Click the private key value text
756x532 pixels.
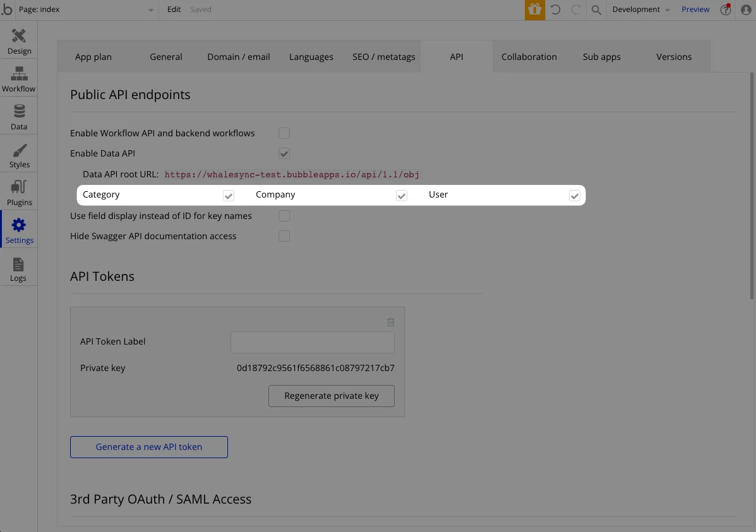(316, 368)
